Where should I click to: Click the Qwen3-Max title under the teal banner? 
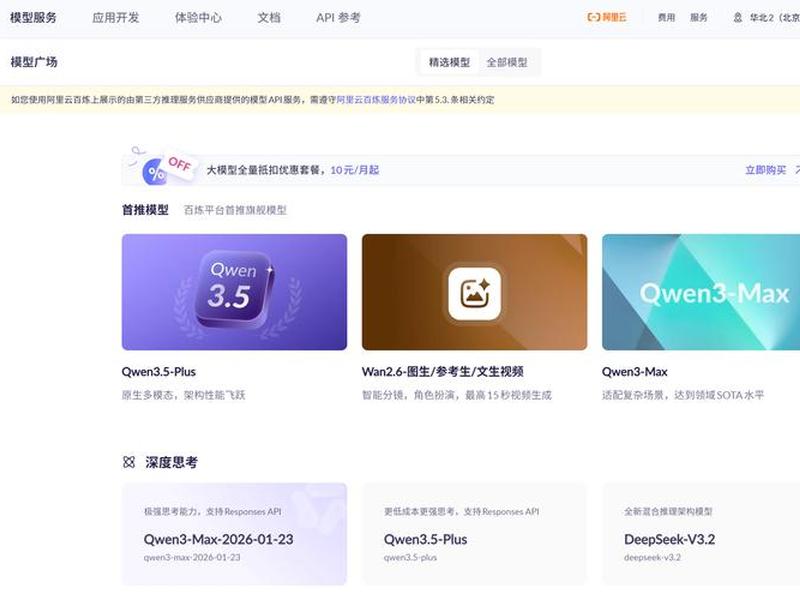point(635,372)
